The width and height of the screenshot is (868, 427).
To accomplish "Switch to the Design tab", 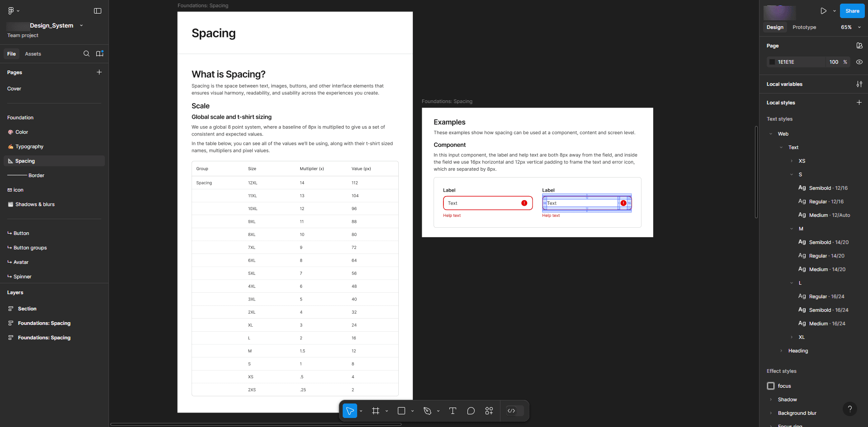I will point(775,27).
